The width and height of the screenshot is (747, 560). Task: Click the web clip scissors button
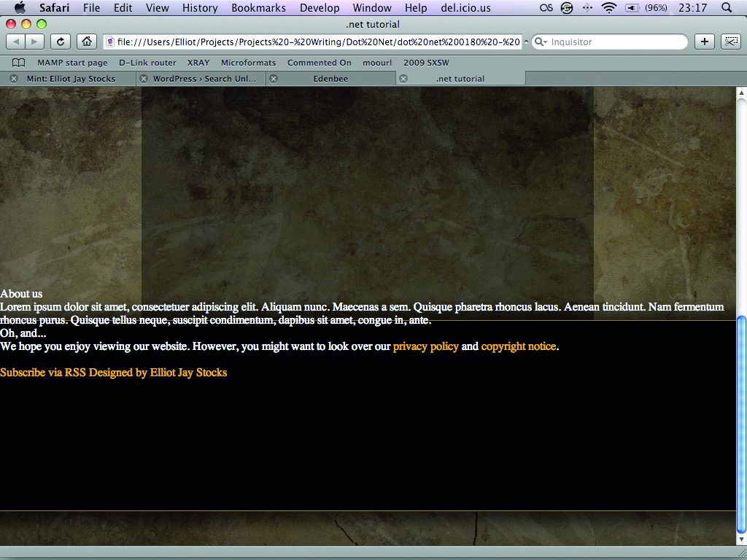click(x=730, y=42)
